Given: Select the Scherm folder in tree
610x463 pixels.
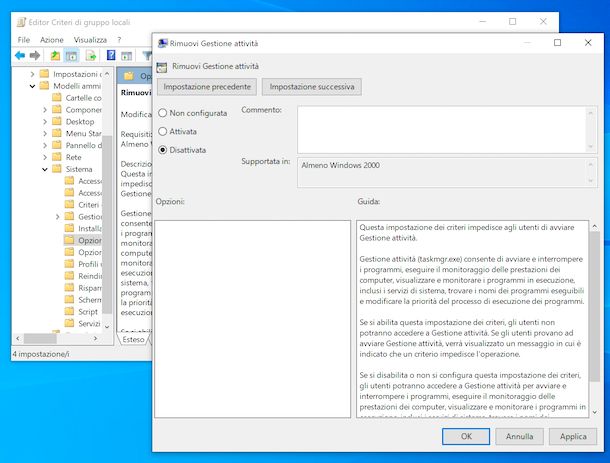Looking at the screenshot, I should [x=83, y=300].
